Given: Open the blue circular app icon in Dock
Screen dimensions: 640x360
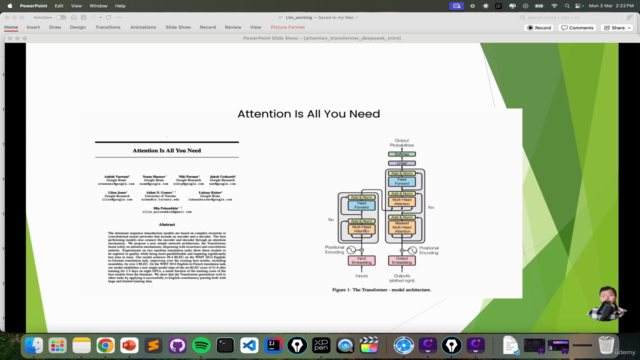Looking at the screenshot, I should click(x=404, y=345).
